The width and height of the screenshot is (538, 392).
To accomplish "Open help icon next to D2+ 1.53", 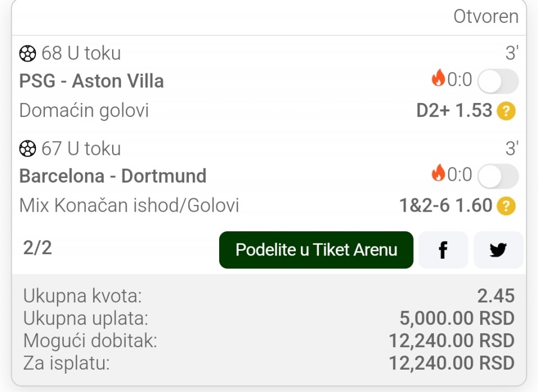I will (506, 111).
